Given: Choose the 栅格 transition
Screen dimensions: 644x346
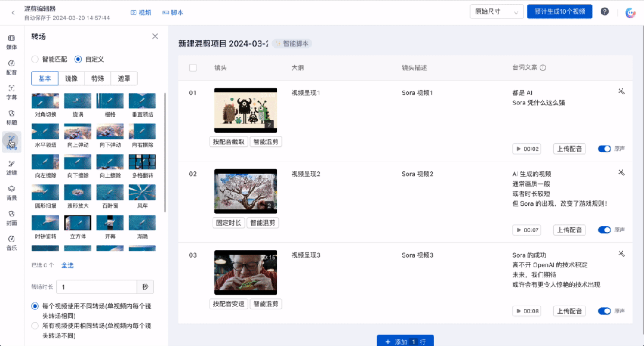Looking at the screenshot, I should [110, 105].
